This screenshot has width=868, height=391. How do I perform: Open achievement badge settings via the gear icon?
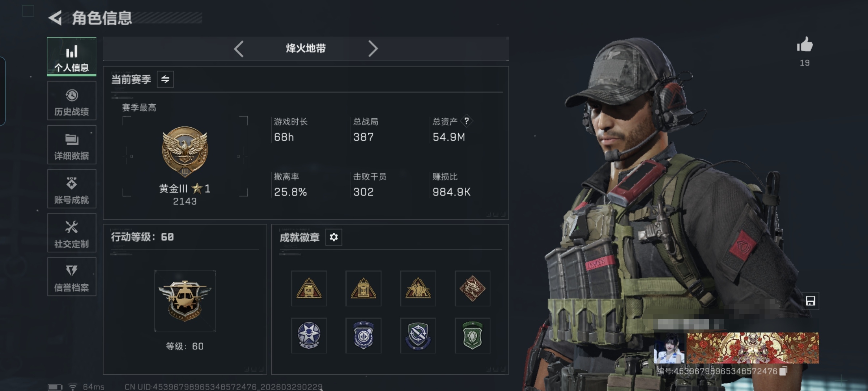pos(333,237)
